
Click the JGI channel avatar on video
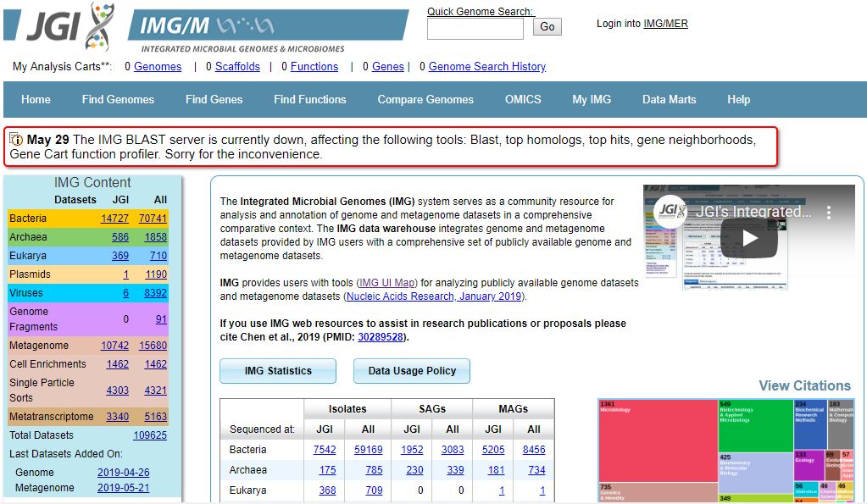click(670, 211)
